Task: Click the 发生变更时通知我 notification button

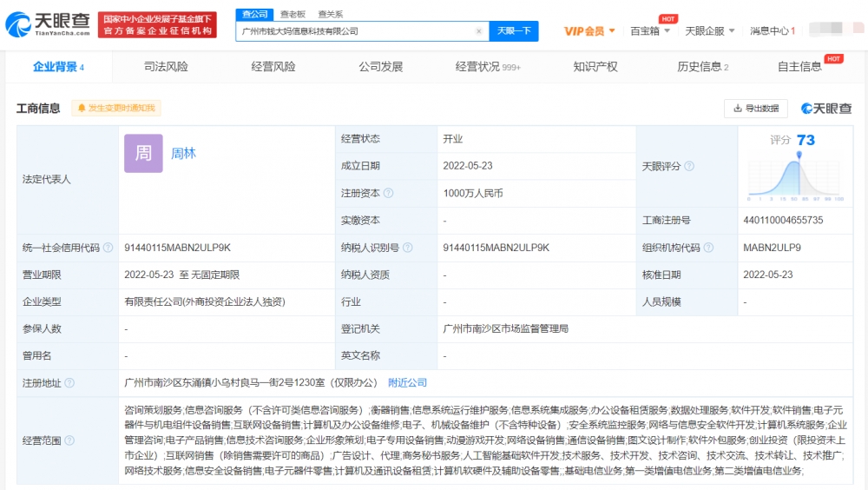Action: click(x=116, y=108)
